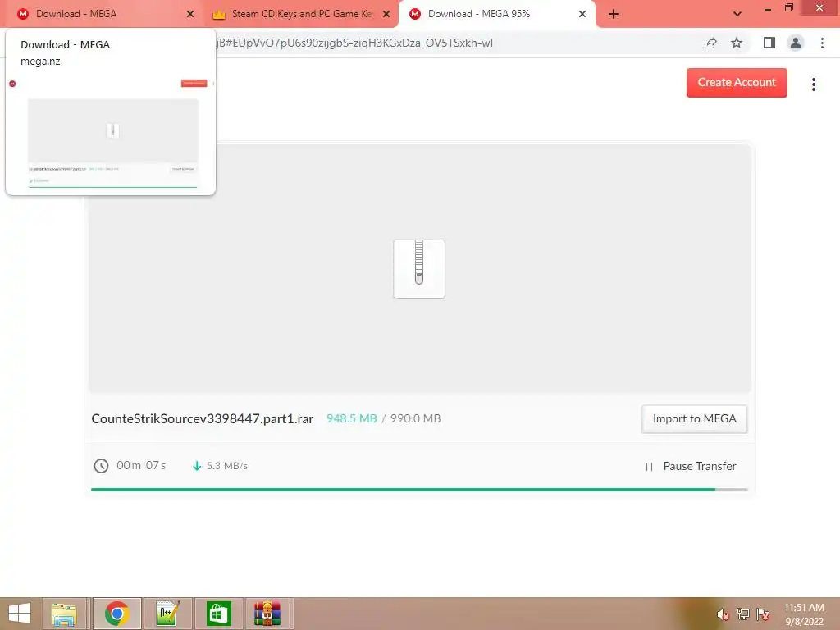Viewport: 840px width, 630px height.
Task: Click the 5.3 MB/s speed text
Action: pyautogui.click(x=227, y=466)
